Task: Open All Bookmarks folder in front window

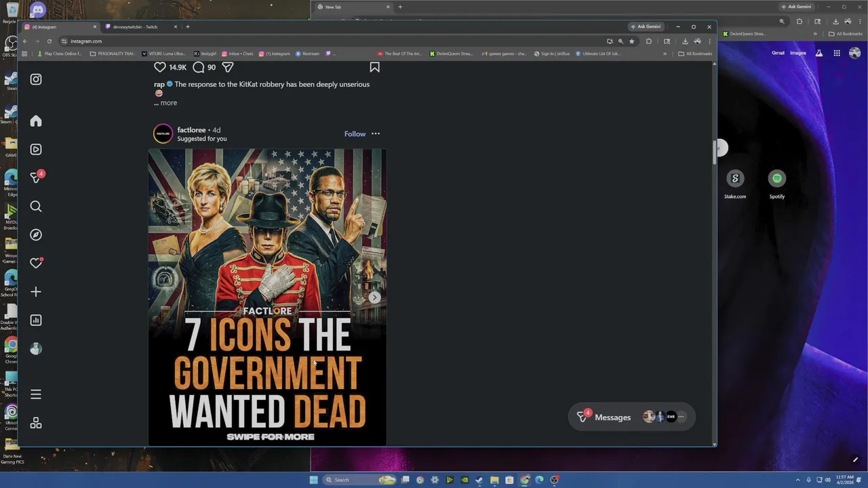Action: point(695,54)
